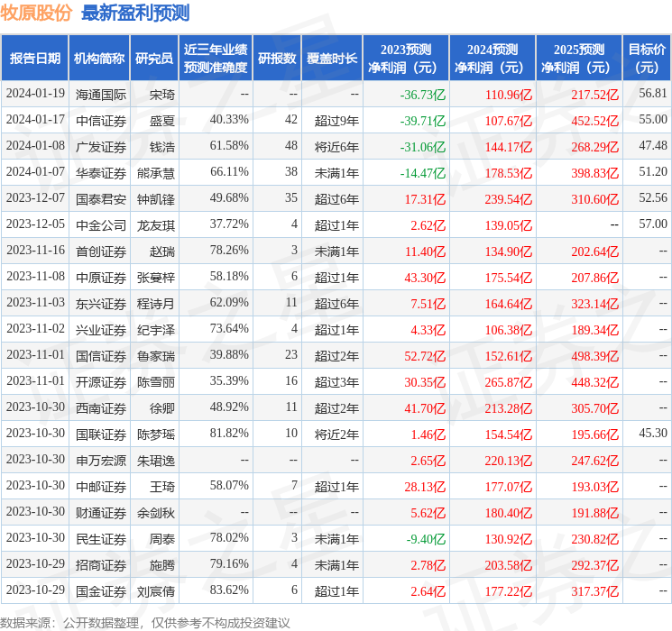Image resolution: width=672 pixels, height=631 pixels.
Task: Click analyst name 刘宸倩
Action: click(x=156, y=591)
